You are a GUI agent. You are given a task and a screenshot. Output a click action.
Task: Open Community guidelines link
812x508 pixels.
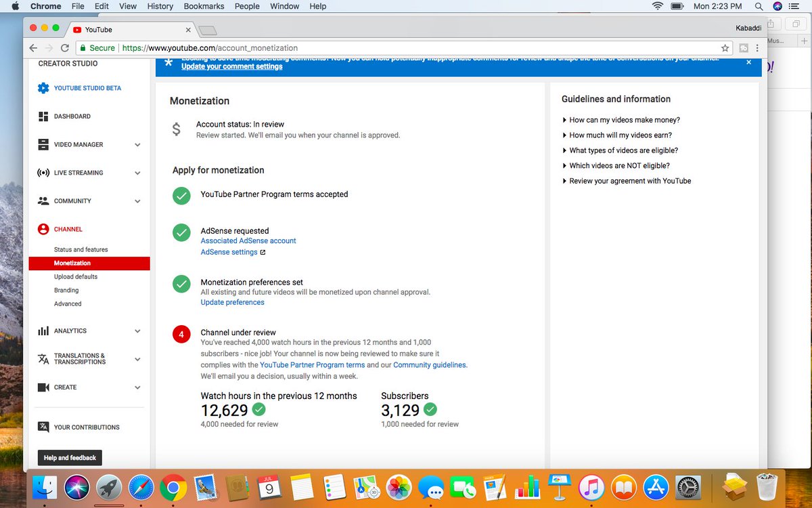click(430, 364)
